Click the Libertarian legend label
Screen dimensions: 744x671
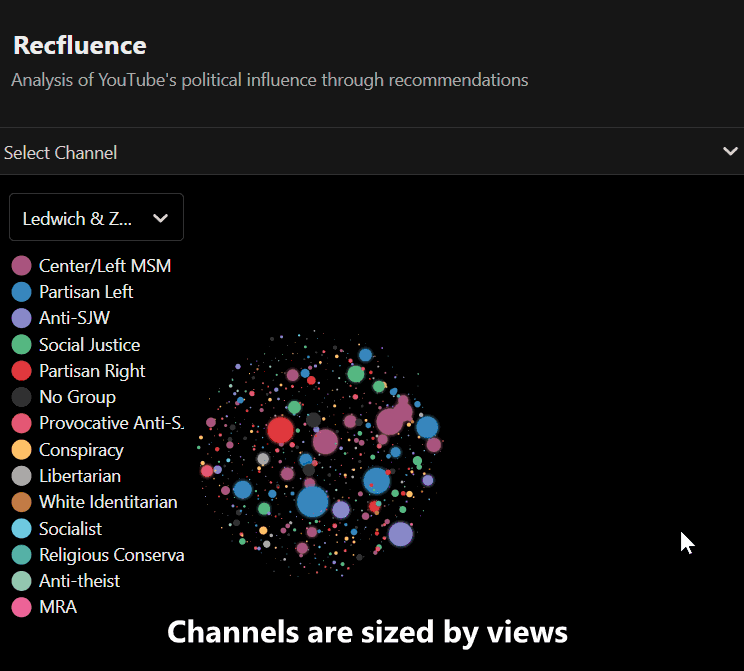tap(80, 476)
